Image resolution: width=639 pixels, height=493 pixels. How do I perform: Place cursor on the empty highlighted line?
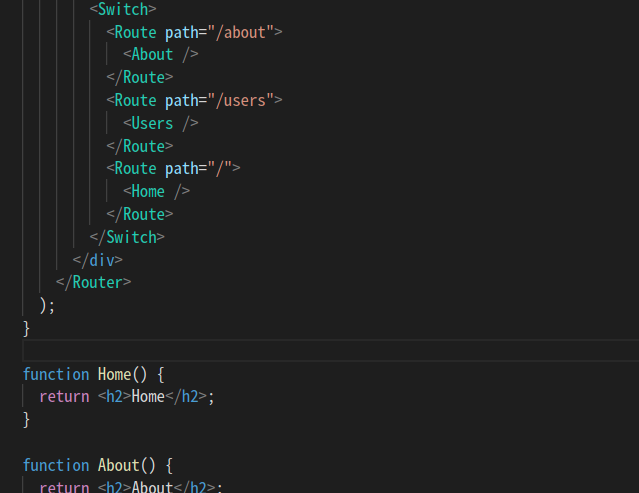[330, 351]
